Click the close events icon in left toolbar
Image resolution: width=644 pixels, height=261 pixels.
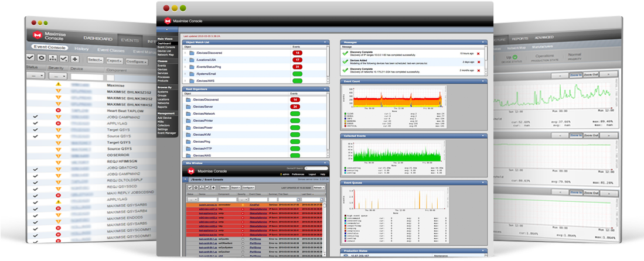pyautogui.click(x=42, y=59)
